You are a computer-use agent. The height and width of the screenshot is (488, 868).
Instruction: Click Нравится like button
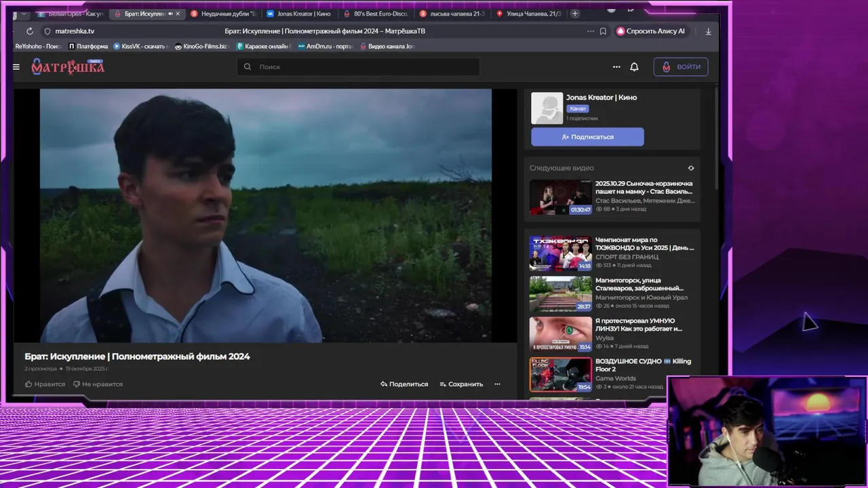(45, 384)
